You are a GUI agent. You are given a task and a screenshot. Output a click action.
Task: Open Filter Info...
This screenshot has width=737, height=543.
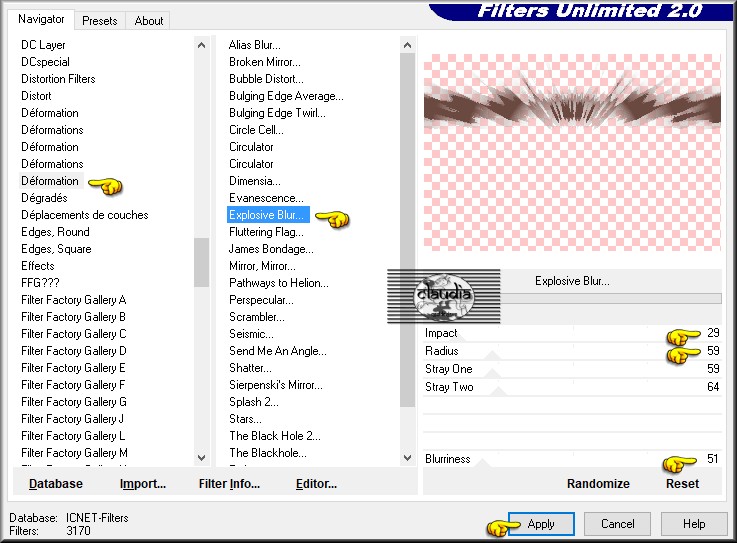(229, 484)
